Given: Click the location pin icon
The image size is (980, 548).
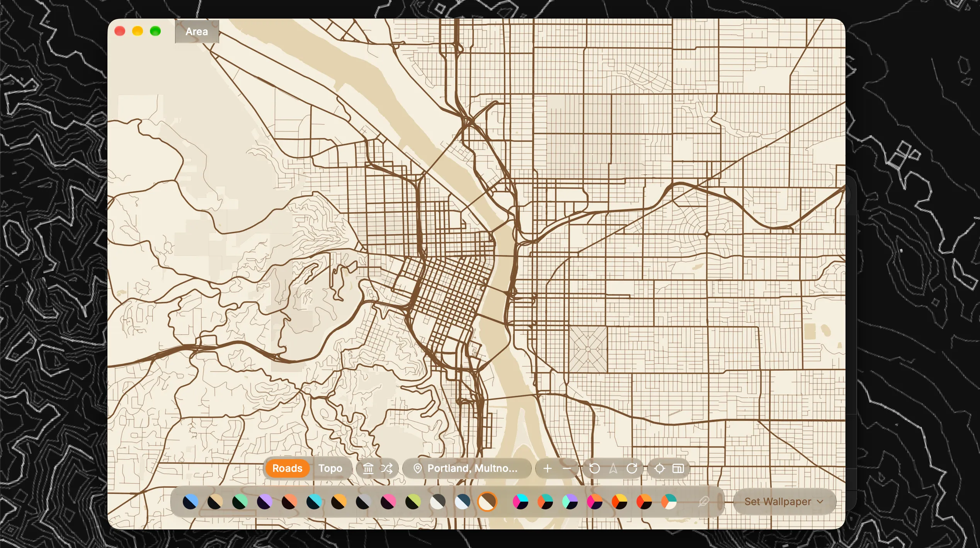Looking at the screenshot, I should pyautogui.click(x=417, y=468).
